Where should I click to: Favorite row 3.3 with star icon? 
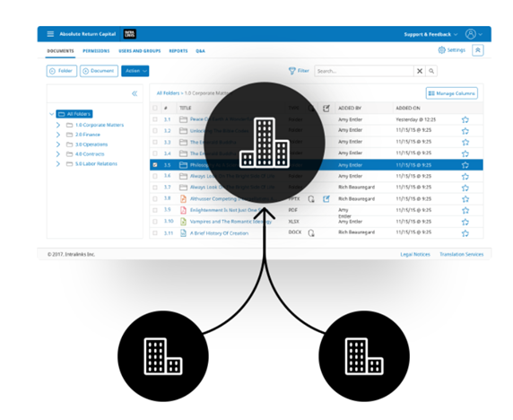point(465,142)
